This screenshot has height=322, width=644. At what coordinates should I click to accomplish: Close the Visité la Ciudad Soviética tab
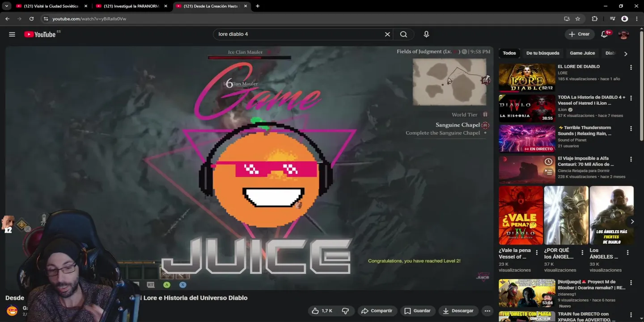(86, 6)
